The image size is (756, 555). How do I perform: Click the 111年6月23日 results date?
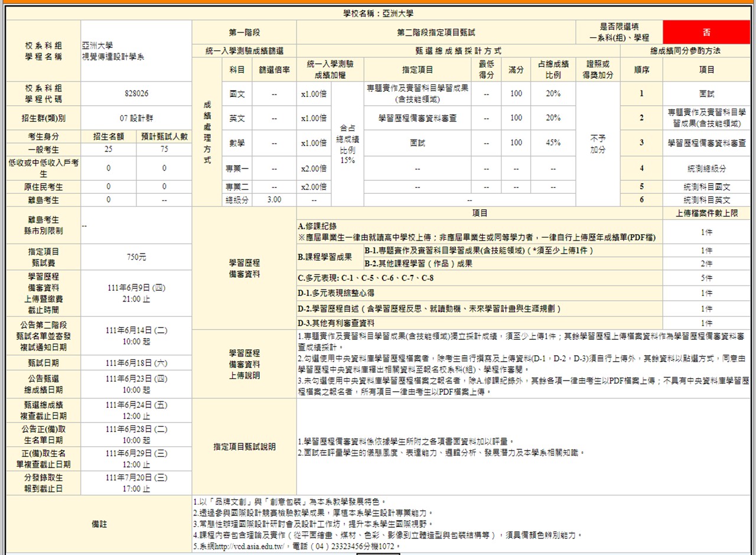click(x=136, y=384)
